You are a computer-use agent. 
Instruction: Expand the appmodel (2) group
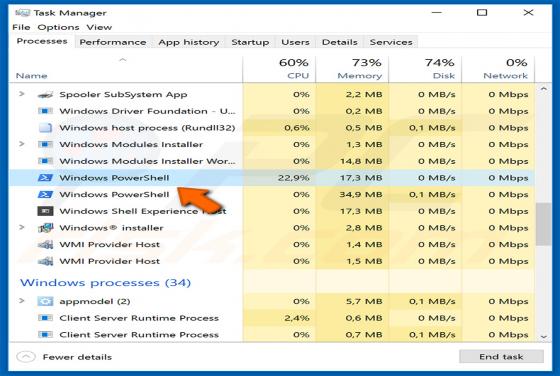(x=21, y=301)
